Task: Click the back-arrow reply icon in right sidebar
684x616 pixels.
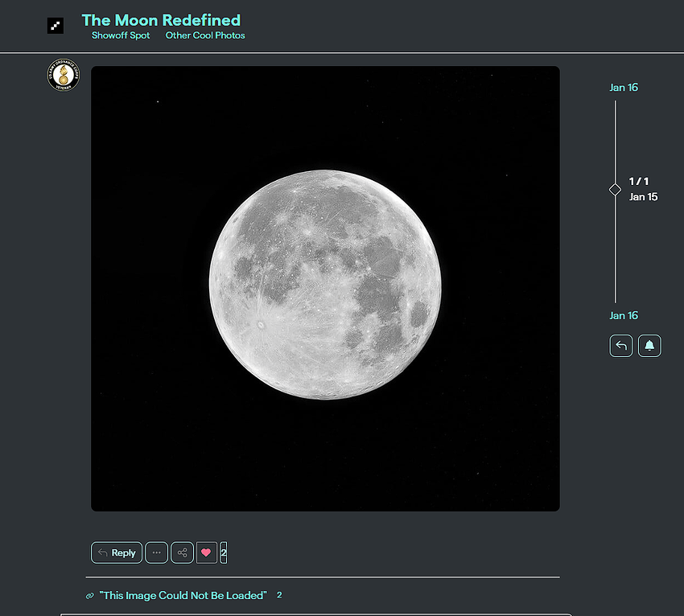Action: 620,345
